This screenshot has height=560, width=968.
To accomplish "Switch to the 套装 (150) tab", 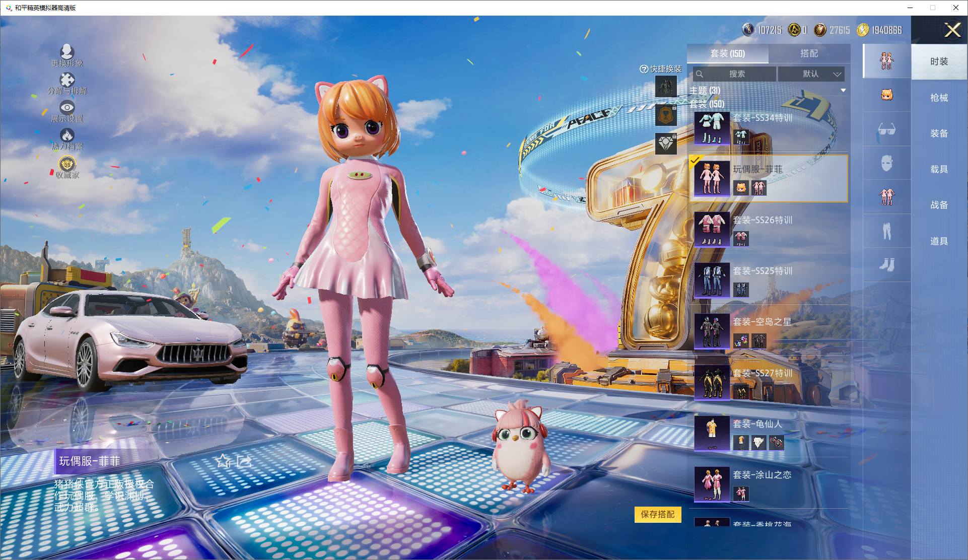I will point(728,53).
